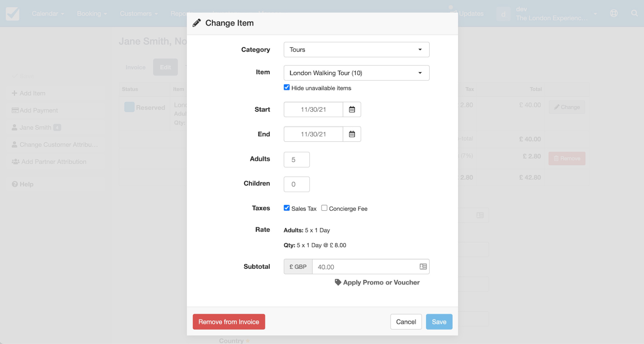
Task: Expand the Booking menu in top bar
Action: (x=92, y=14)
